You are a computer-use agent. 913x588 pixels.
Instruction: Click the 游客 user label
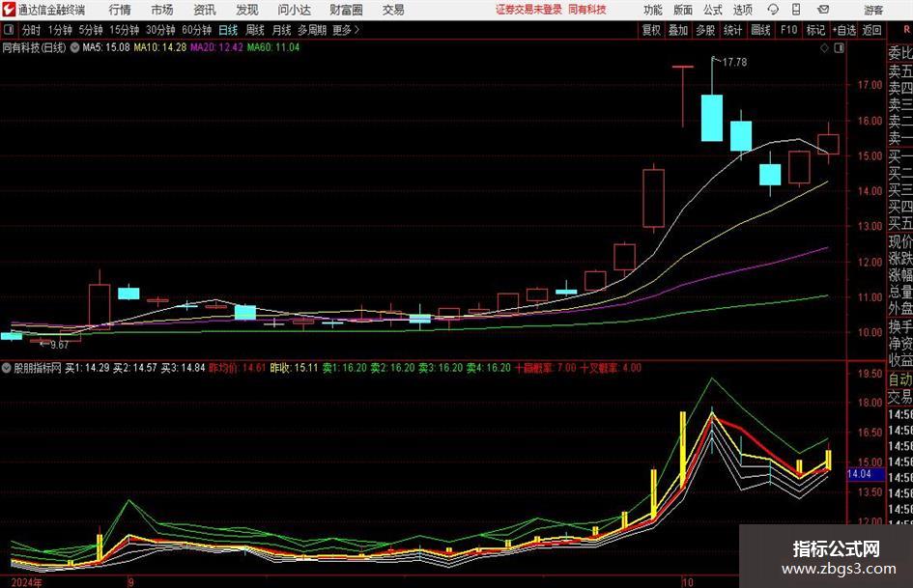pos(872,10)
